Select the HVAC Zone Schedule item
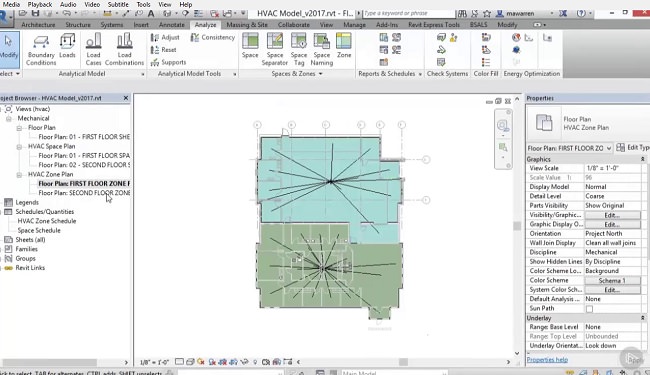The image size is (650, 375). pyautogui.click(x=47, y=221)
